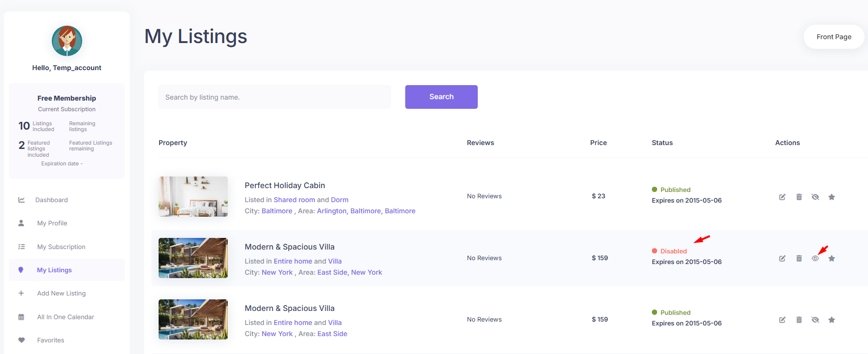Enable the disabled Villa using eye icon

pyautogui.click(x=815, y=258)
